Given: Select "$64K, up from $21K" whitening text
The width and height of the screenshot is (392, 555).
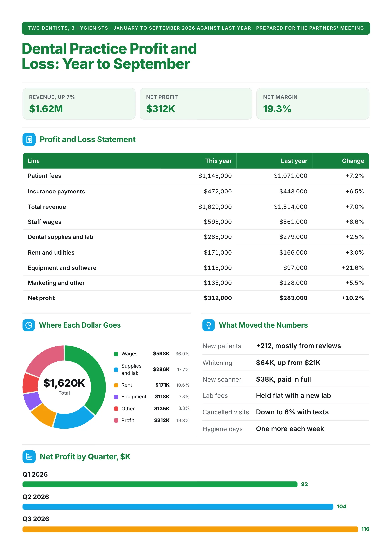Looking at the screenshot, I should pyautogui.click(x=288, y=363).
